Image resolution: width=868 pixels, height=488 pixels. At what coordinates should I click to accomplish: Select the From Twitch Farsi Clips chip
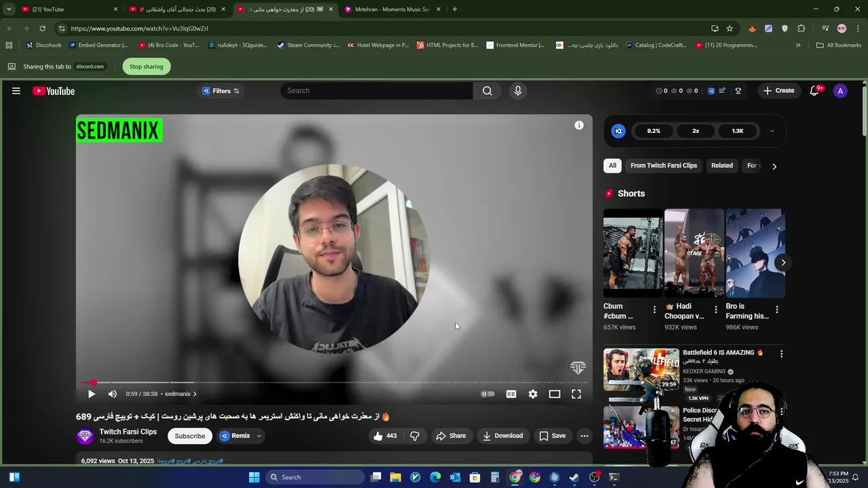[664, 165]
